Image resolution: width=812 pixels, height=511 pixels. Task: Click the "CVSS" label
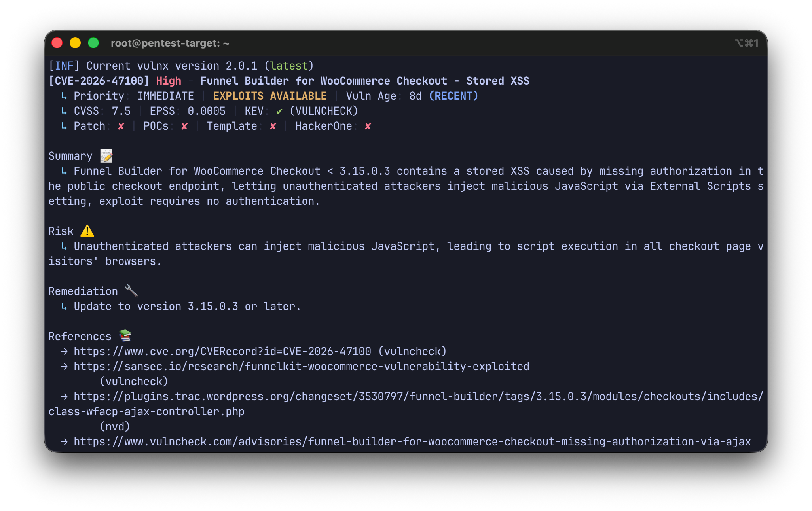tap(86, 111)
